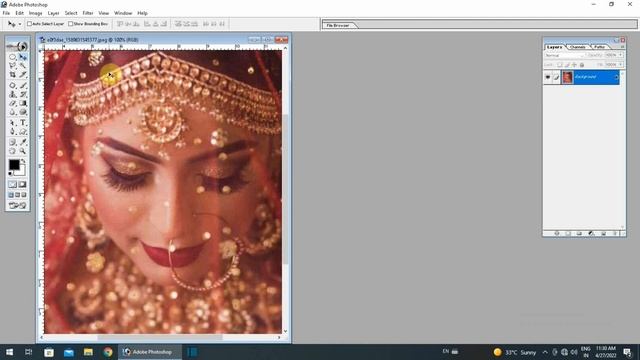
Task: Open the Edit menu
Action: pos(19,13)
